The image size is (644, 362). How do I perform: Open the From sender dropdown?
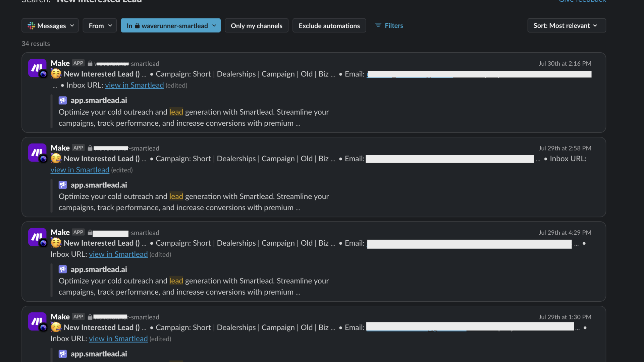[99, 25]
